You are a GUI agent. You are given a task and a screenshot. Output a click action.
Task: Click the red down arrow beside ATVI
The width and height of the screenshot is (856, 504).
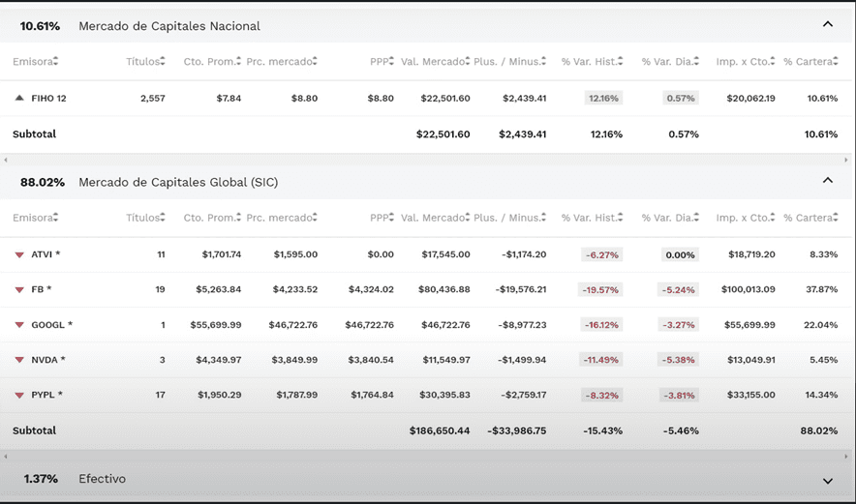(18, 255)
